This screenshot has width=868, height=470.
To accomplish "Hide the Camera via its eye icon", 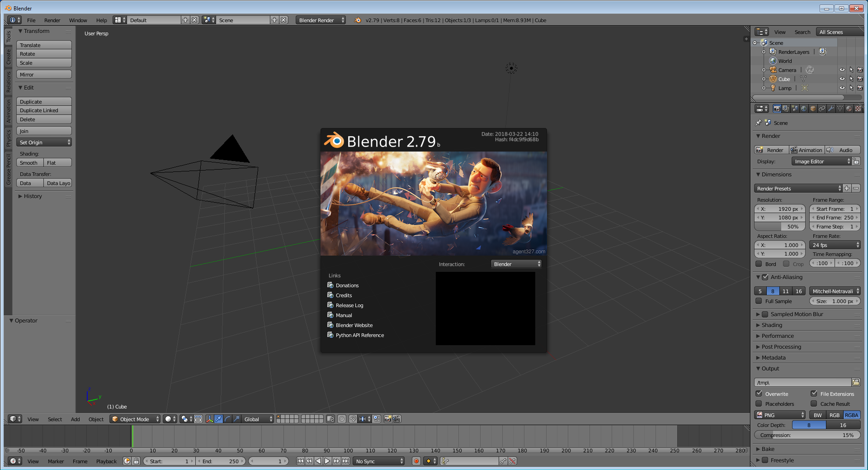I will coord(842,70).
